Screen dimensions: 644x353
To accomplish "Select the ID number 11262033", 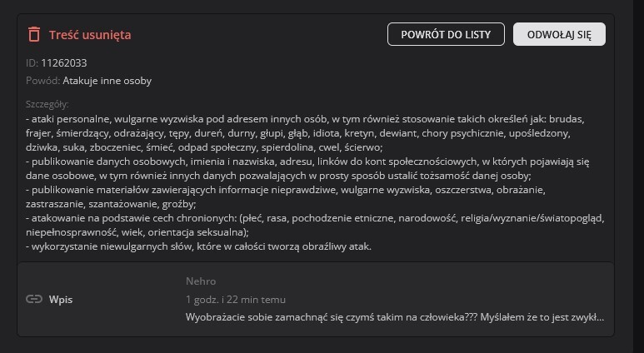I will [x=64, y=62].
